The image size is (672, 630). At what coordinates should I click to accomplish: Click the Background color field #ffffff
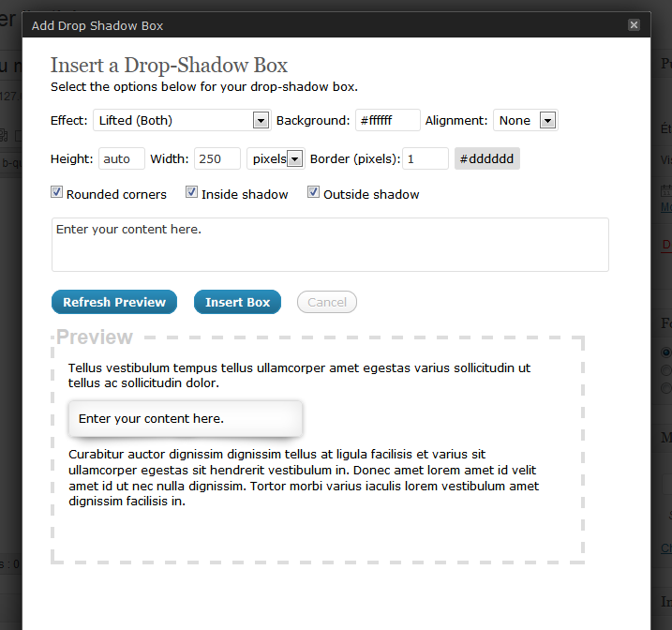pyautogui.click(x=388, y=120)
